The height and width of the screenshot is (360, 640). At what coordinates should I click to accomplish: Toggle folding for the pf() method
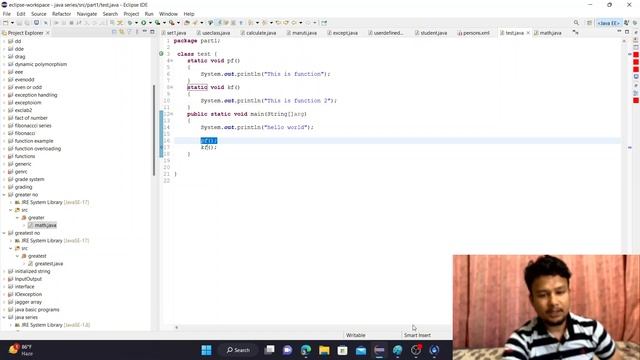pos(171,61)
